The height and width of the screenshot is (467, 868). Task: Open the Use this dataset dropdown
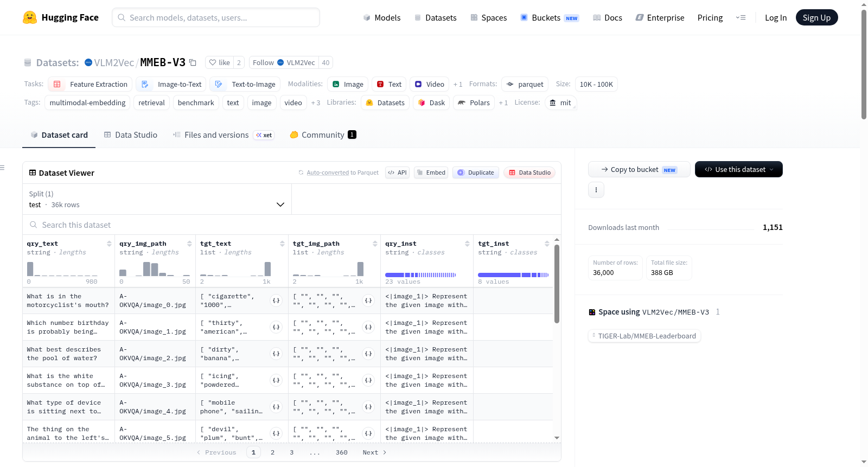click(x=739, y=169)
